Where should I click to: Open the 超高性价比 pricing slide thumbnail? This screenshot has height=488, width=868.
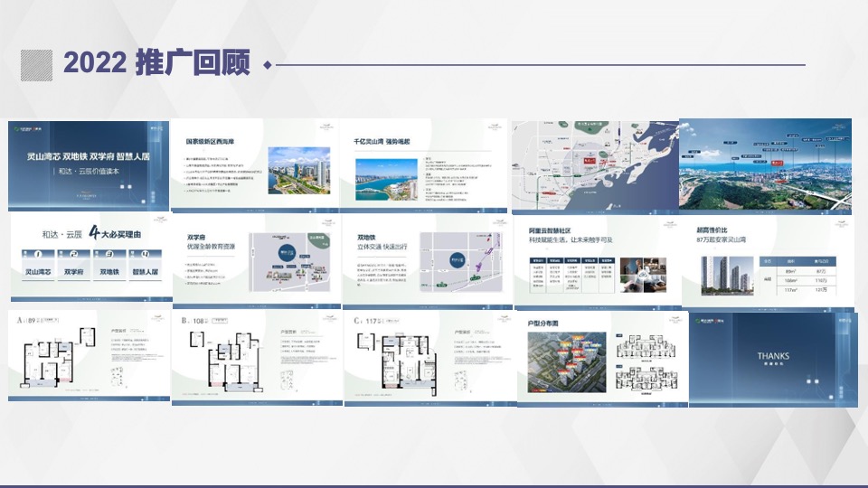coord(765,260)
